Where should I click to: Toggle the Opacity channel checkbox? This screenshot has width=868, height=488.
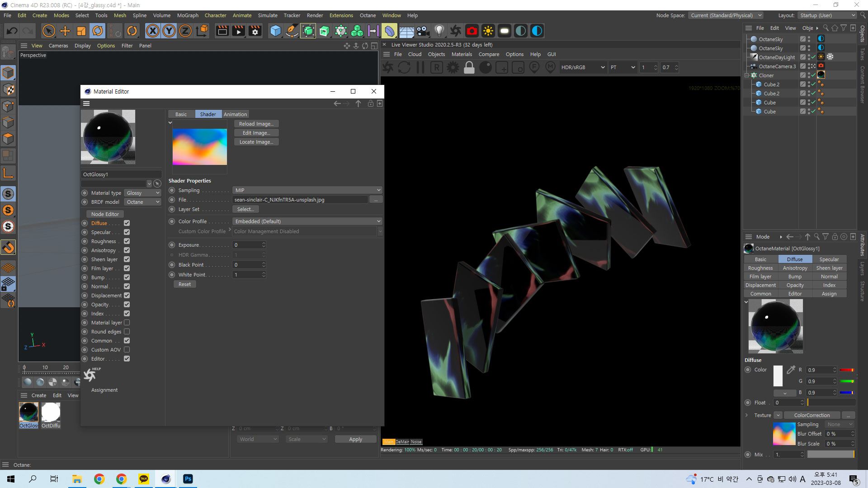pos(127,305)
